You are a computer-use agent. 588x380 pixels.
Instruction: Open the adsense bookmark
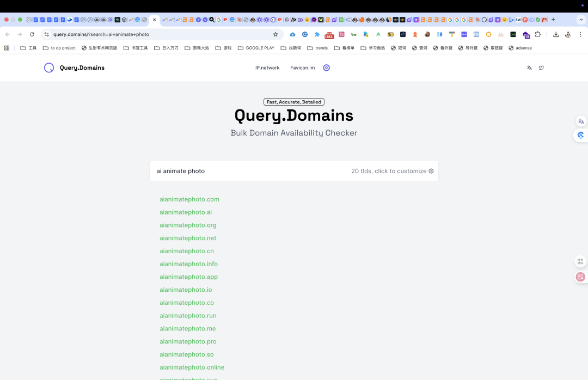520,48
